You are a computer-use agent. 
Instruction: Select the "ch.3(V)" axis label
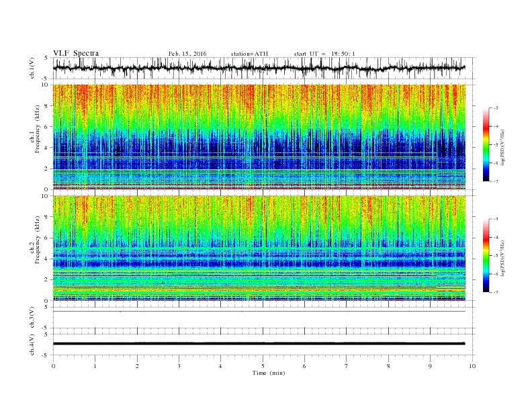pyautogui.click(x=32, y=318)
